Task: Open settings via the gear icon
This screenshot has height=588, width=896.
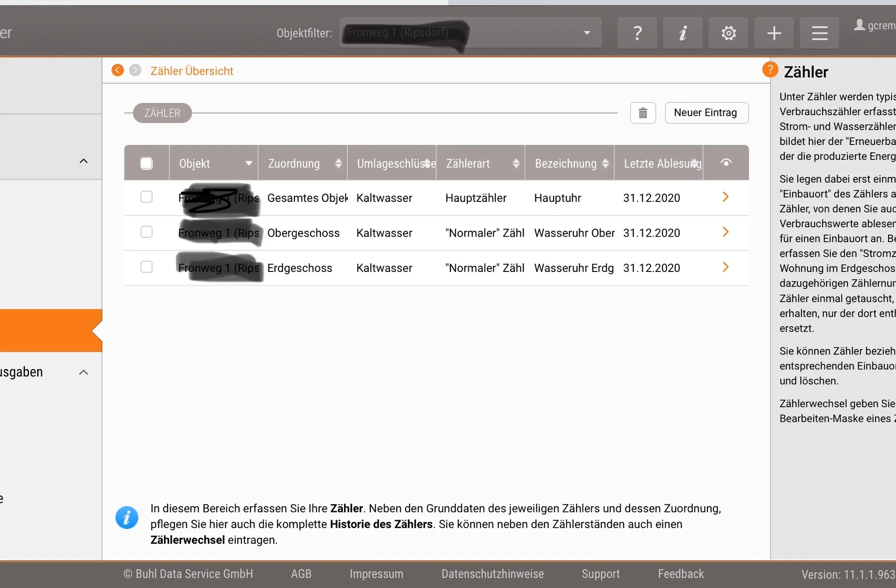Action: pyautogui.click(x=728, y=33)
